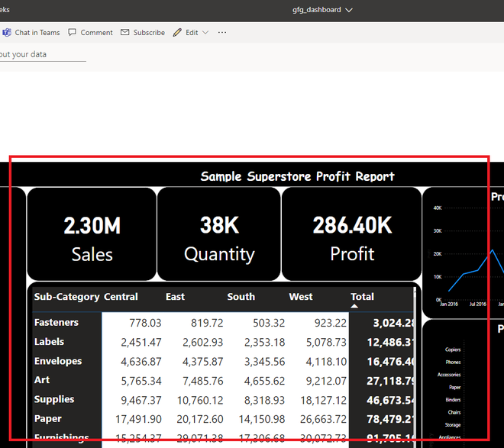Click the South column header
The width and height of the screenshot is (504, 448).
click(x=241, y=297)
